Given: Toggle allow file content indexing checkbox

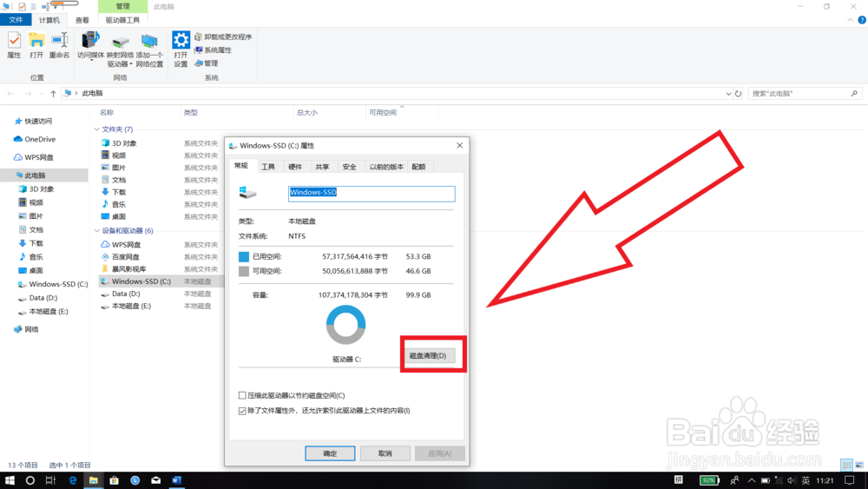Looking at the screenshot, I should [x=242, y=411].
